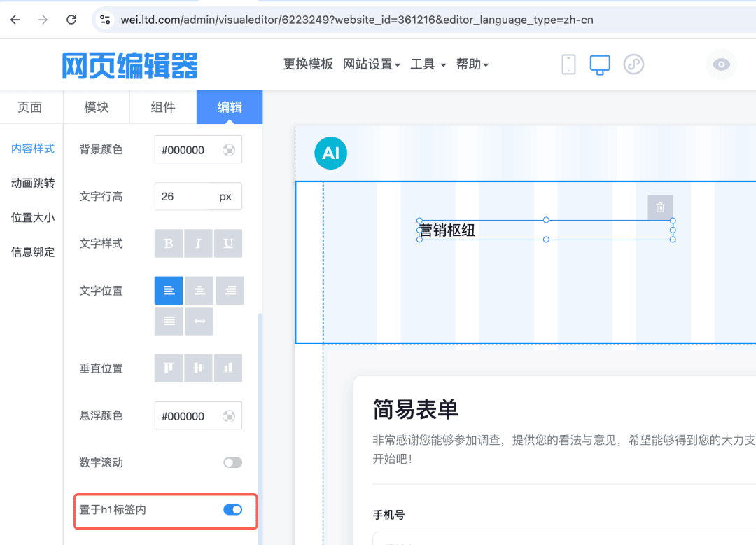
Task: Enable the 数字滚动 switch
Action: click(x=233, y=463)
